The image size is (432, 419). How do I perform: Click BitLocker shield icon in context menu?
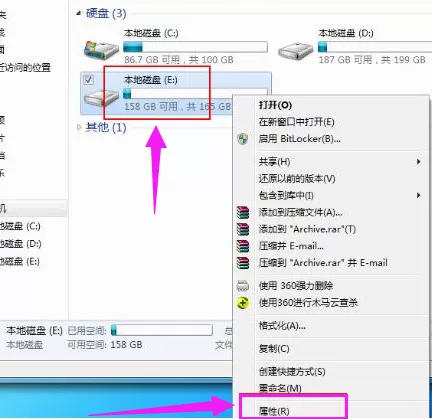(243, 139)
